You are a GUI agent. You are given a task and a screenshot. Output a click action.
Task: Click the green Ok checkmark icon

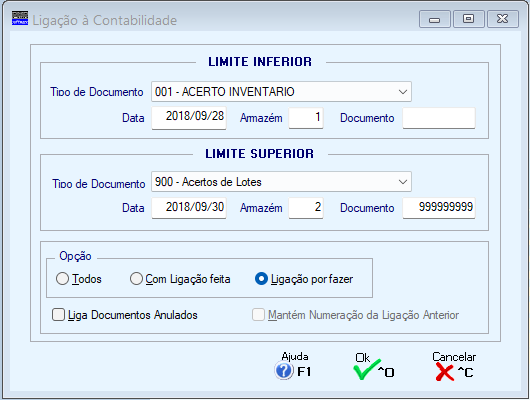click(x=366, y=370)
